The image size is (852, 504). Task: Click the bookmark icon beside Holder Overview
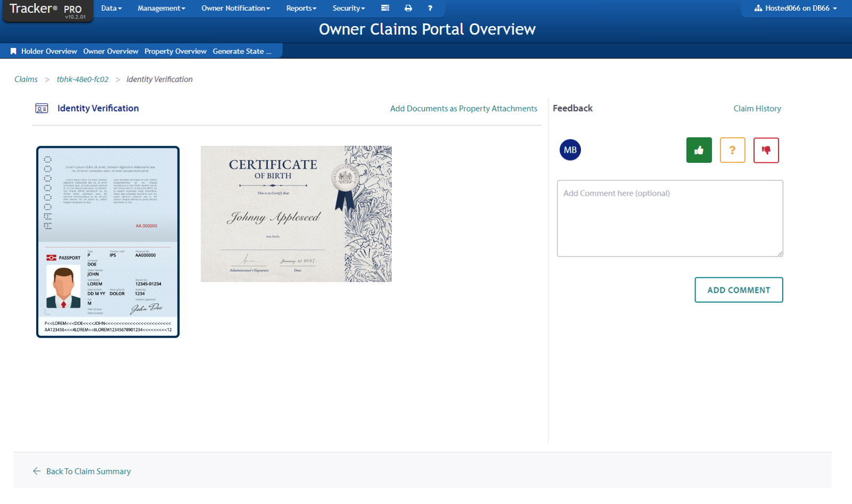pyautogui.click(x=13, y=51)
